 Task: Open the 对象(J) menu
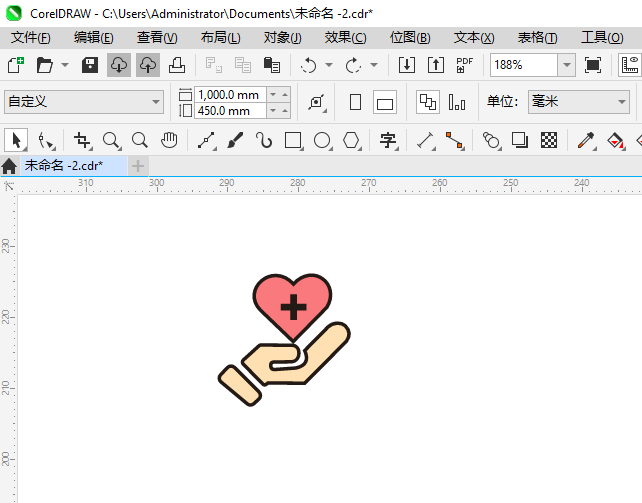[283, 38]
